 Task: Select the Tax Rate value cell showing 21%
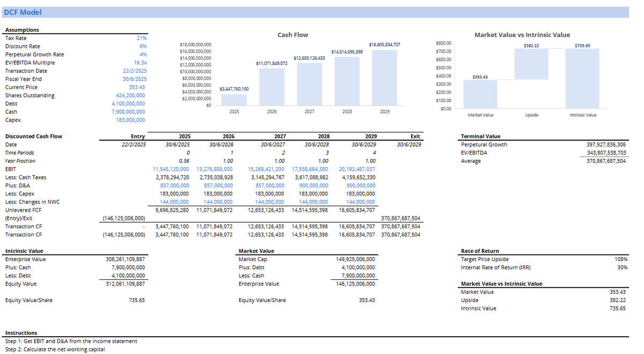point(141,38)
